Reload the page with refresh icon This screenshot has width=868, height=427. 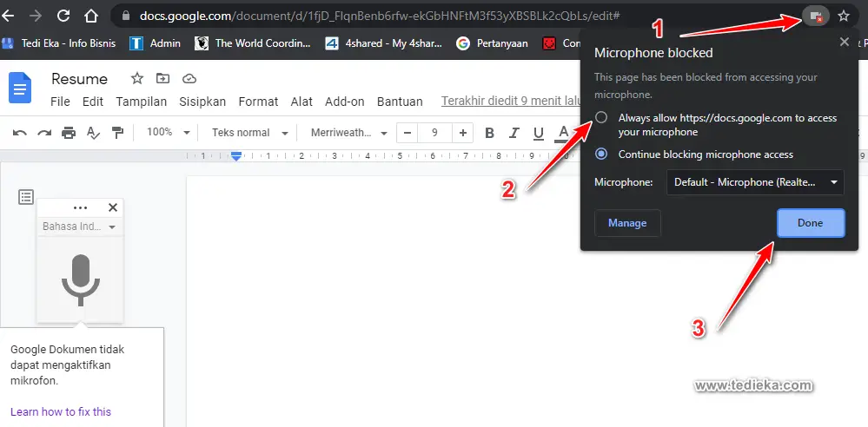click(63, 16)
